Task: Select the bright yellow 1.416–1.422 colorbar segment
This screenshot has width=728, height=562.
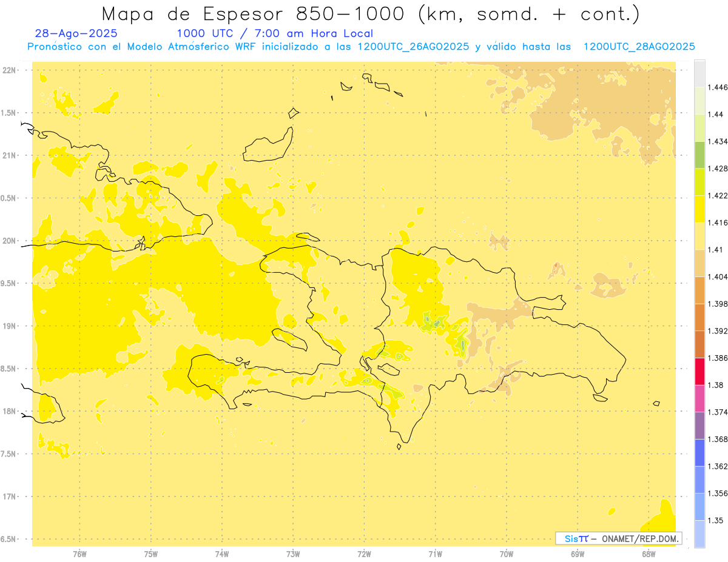Action: (x=699, y=209)
